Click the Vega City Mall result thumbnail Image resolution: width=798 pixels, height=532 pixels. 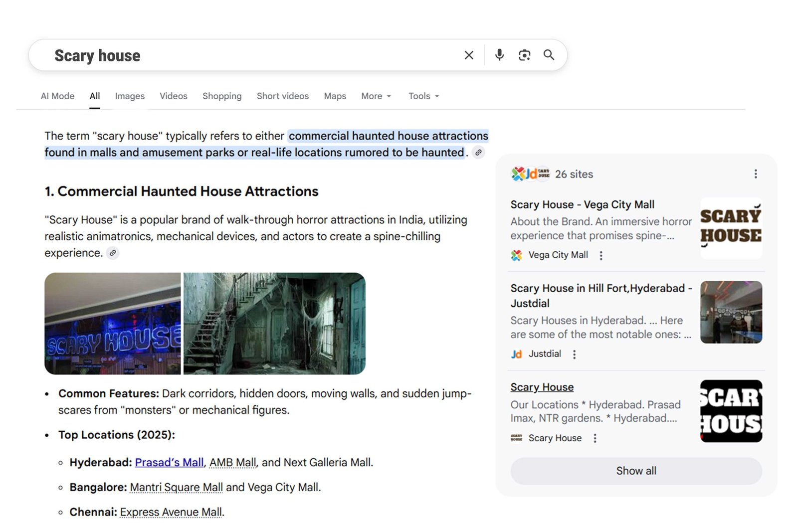[x=731, y=228]
